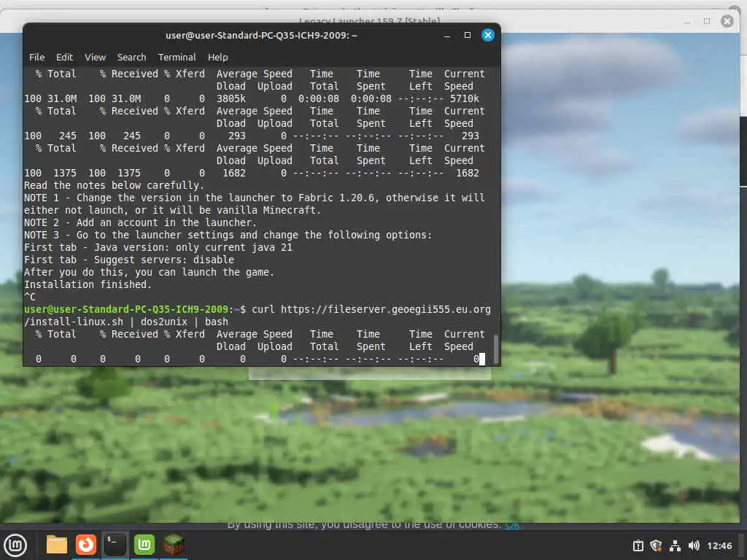
Task: Click the '5710k' current speed value
Action: 465,98
